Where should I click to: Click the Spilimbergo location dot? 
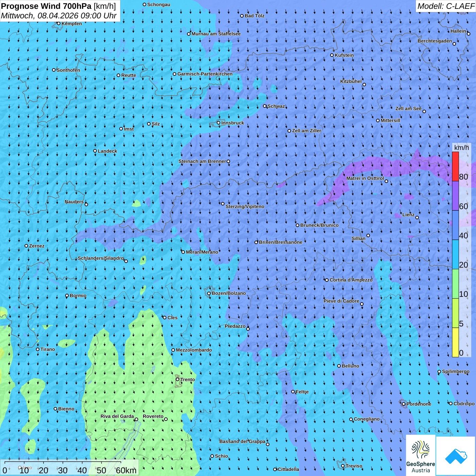tap(439, 372)
